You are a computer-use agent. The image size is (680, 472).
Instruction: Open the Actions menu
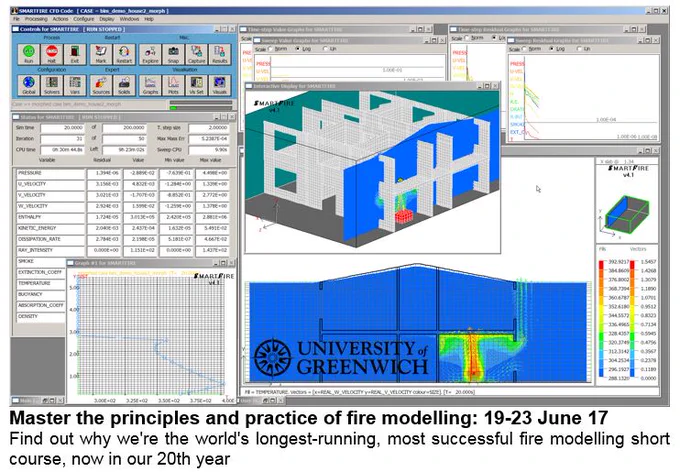[x=60, y=19]
